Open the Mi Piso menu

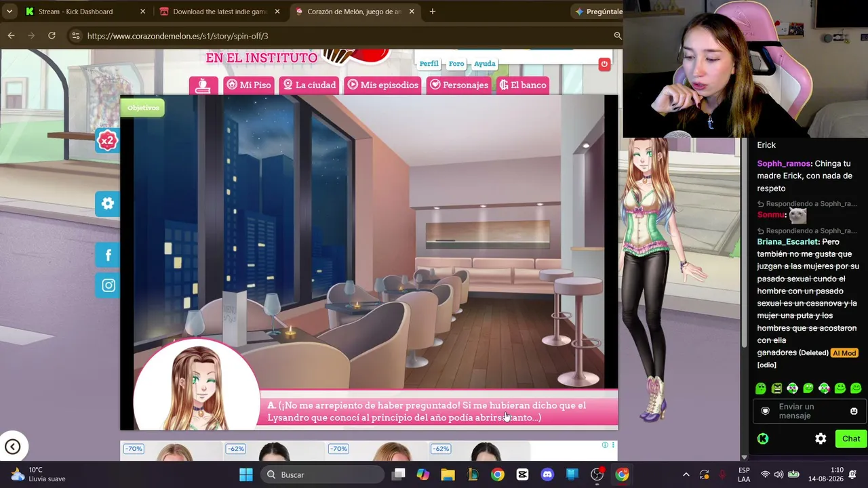249,85
